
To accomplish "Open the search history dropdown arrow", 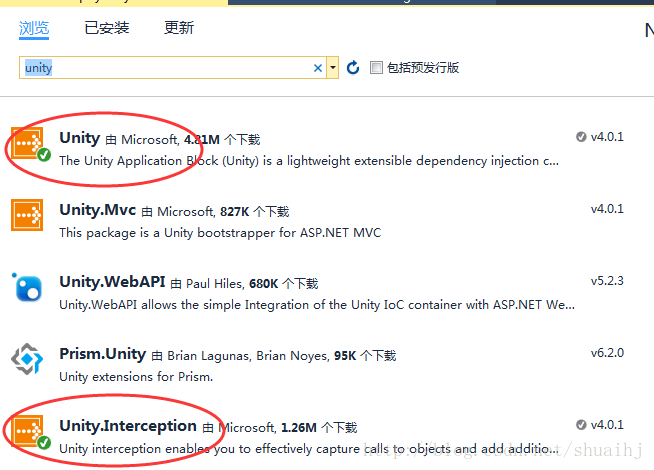I will (x=333, y=68).
